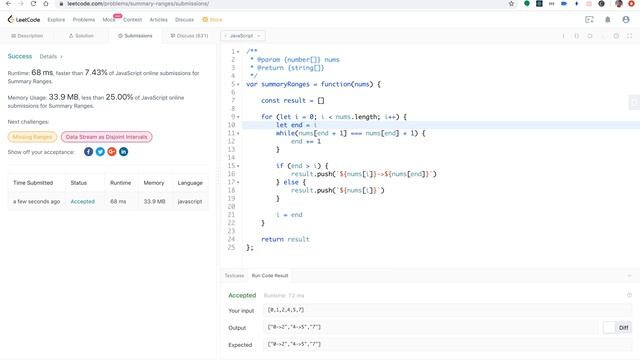Open the editor settings gear icon

[616, 36]
